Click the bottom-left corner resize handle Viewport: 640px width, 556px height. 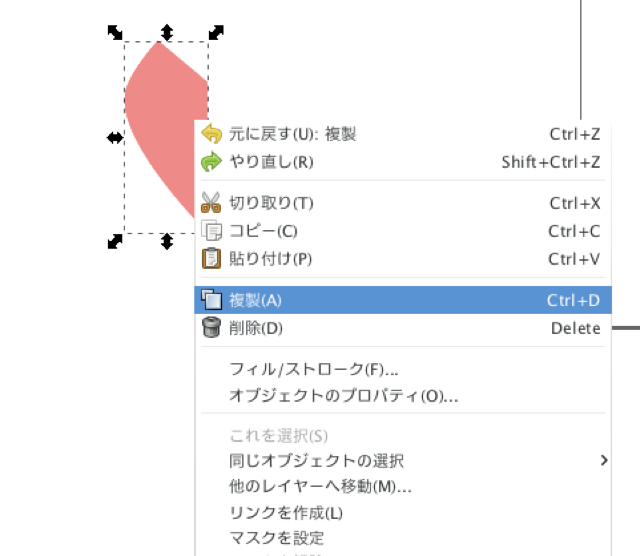pyautogui.click(x=115, y=241)
